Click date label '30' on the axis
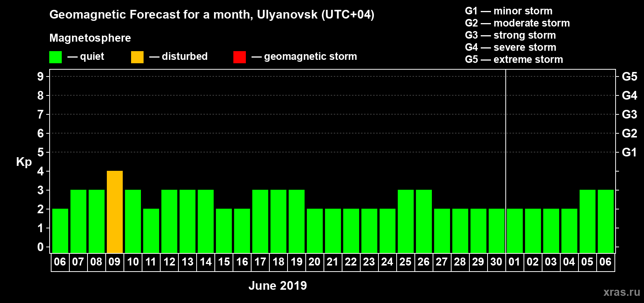This screenshot has width=644, height=303. tap(496, 262)
